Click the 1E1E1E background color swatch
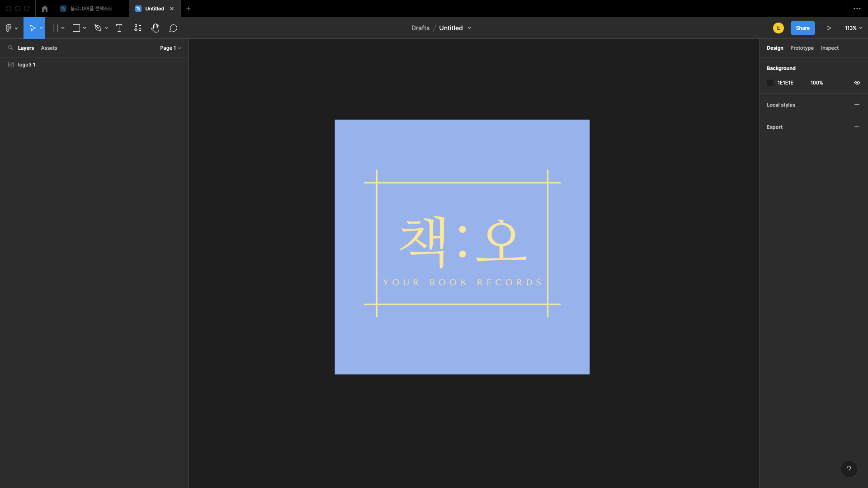The image size is (868, 488). (x=770, y=83)
